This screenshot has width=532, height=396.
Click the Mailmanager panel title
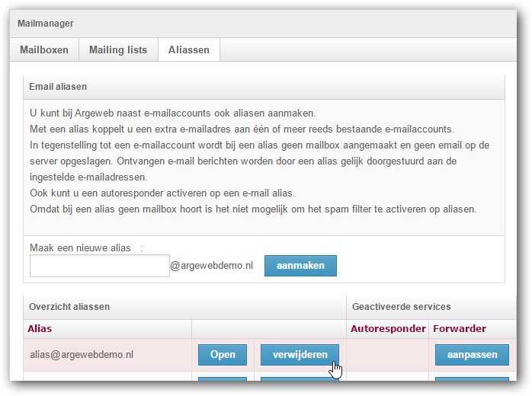click(46, 24)
